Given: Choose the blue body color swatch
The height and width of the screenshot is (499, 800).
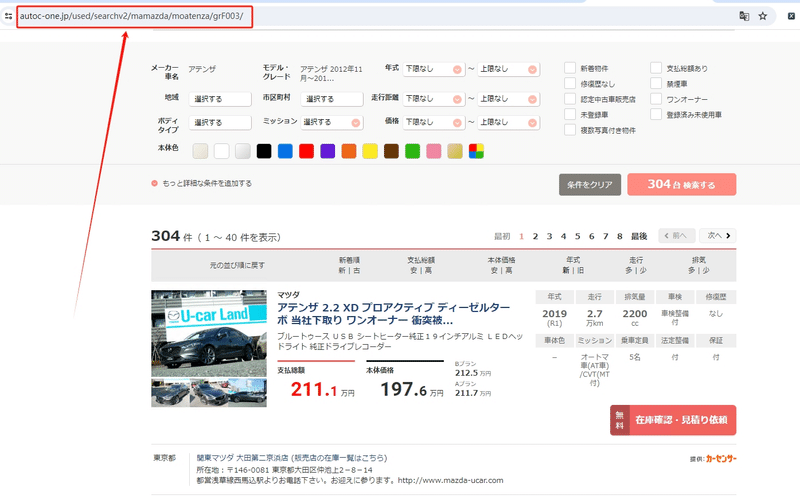Looking at the screenshot, I should (x=285, y=151).
